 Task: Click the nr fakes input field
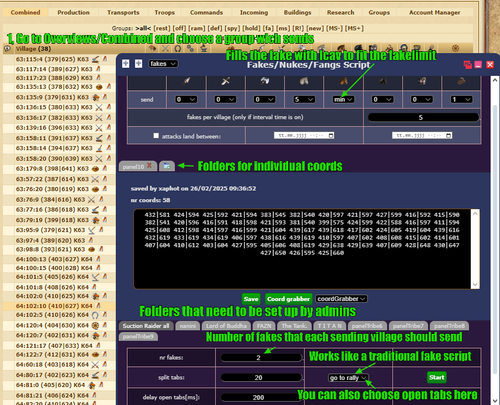pyautogui.click(x=261, y=358)
